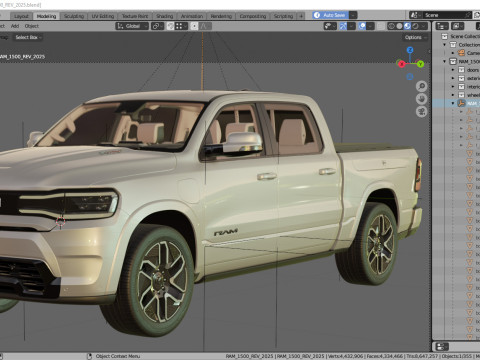Toggle proportional editing in viewport header

point(194,26)
